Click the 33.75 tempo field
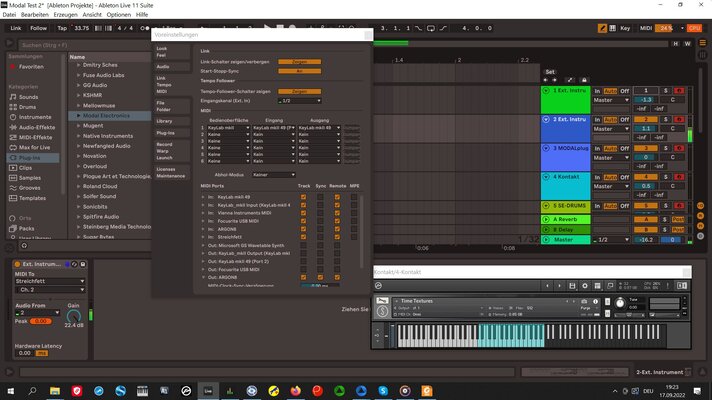Screen dimensions: 712x400 pos(82,28)
